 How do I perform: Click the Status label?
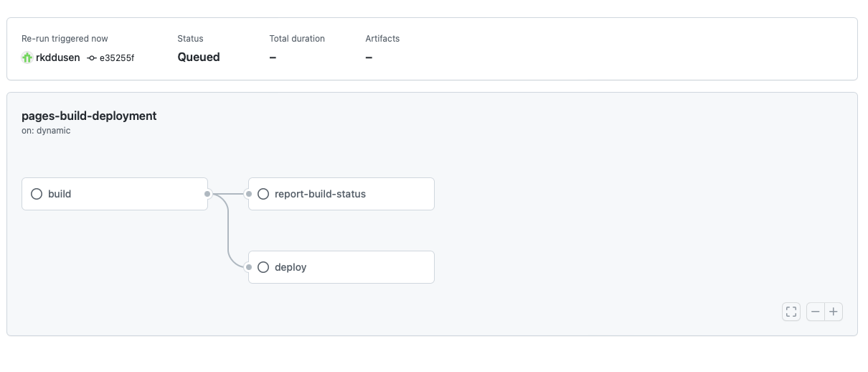coord(191,39)
